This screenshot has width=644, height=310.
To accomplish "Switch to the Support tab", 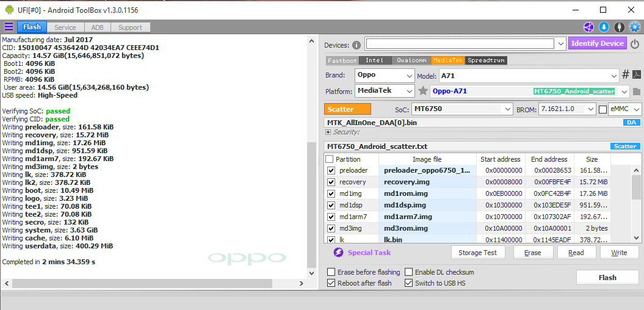I will pos(130,27).
